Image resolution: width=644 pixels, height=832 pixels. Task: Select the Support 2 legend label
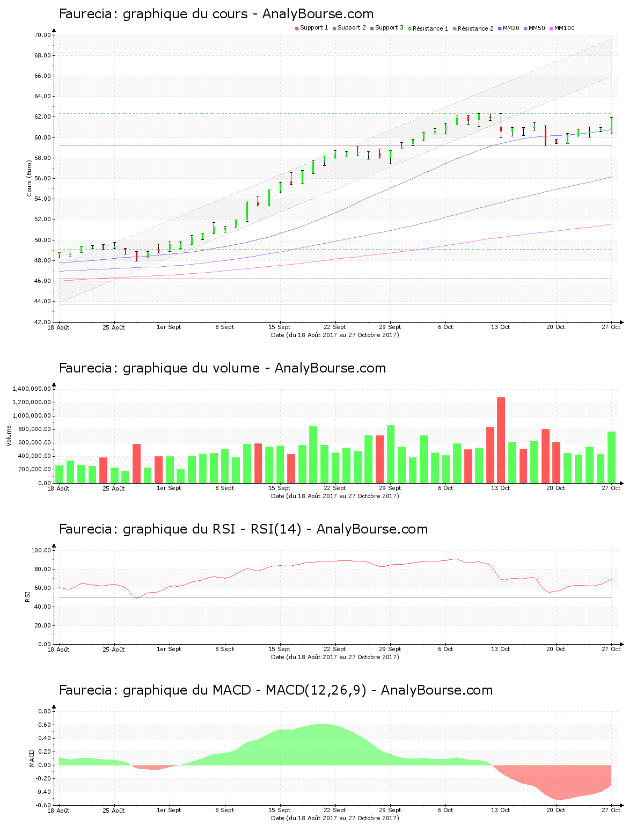pos(352,28)
